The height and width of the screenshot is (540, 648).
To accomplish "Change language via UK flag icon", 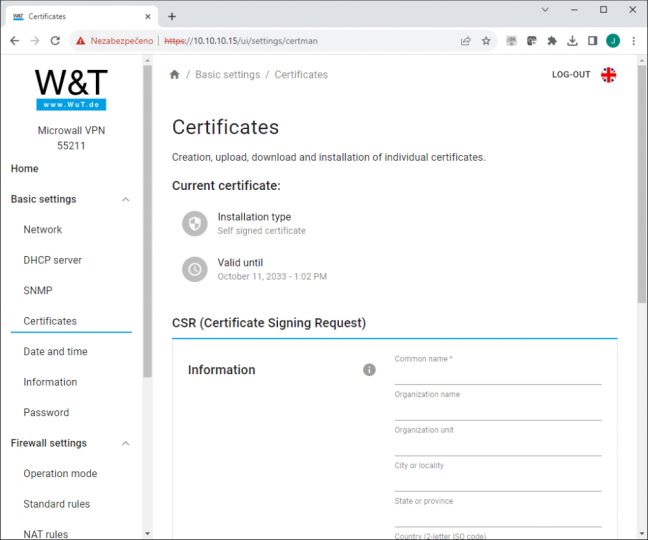I will click(x=608, y=75).
